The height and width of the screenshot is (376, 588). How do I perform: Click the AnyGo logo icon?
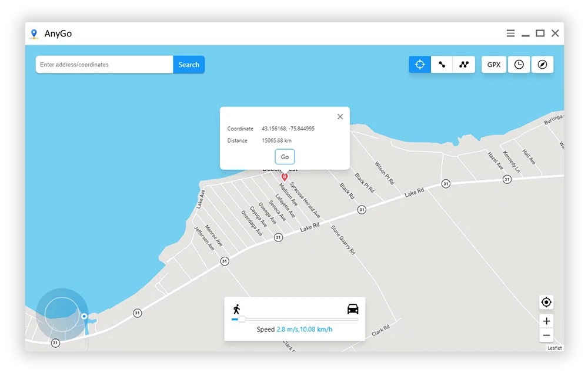tap(34, 33)
